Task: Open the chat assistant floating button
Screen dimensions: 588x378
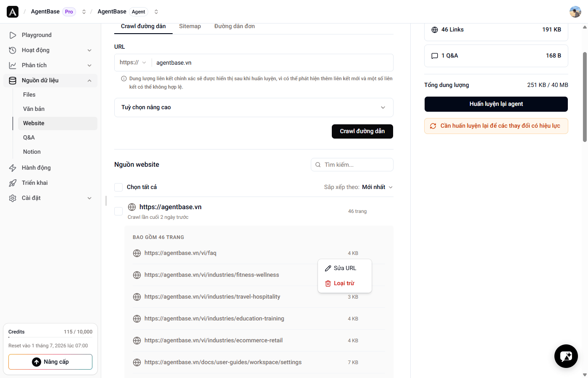Action: coord(566,356)
